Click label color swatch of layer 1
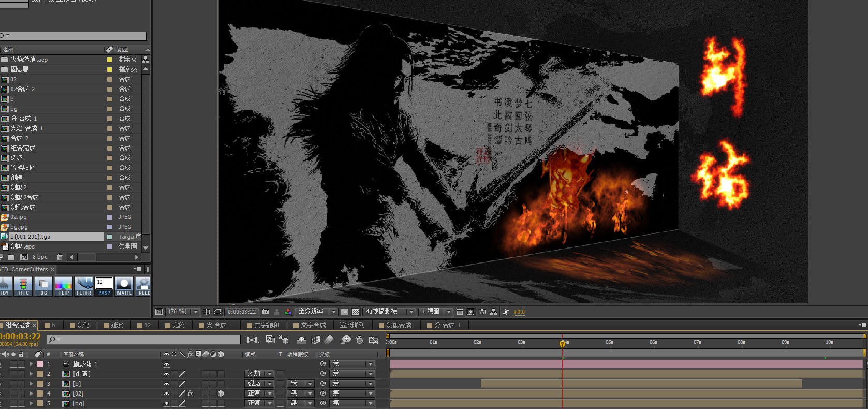This screenshot has width=868, height=409. tap(40, 364)
